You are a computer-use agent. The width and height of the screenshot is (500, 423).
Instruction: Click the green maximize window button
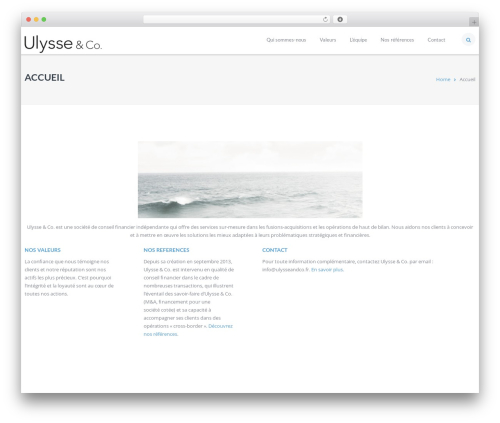pos(44,19)
